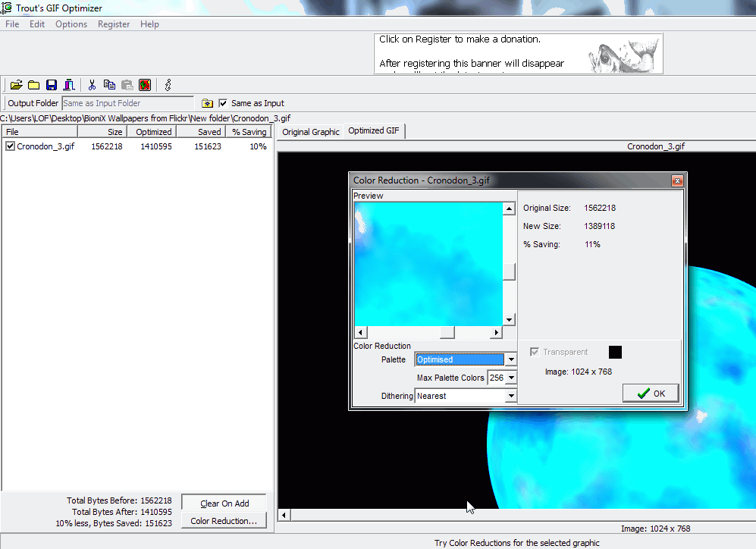The image size is (756, 549).
Task: Click the Size column header
Action: click(x=102, y=132)
